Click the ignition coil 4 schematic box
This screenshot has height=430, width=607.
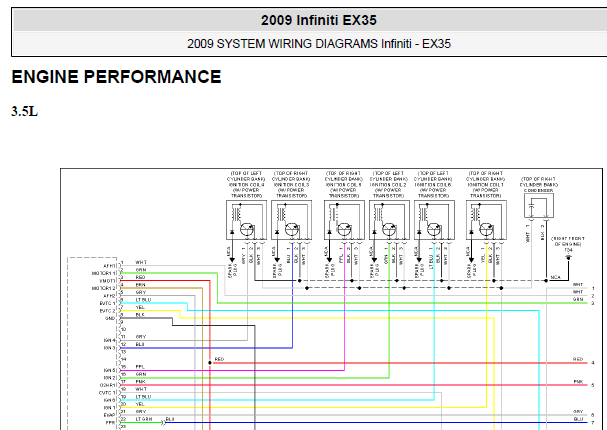[x=246, y=220]
